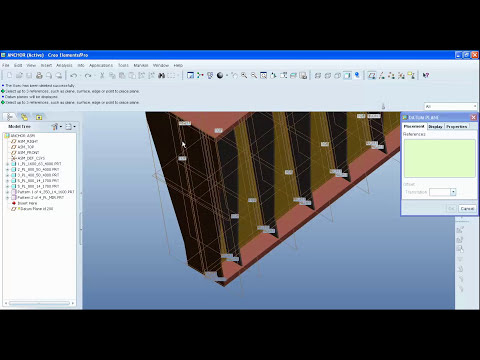Image resolution: width=480 pixels, height=360 pixels.
Task: Select ASM_TOP datum plane in tree
Action: 22,147
